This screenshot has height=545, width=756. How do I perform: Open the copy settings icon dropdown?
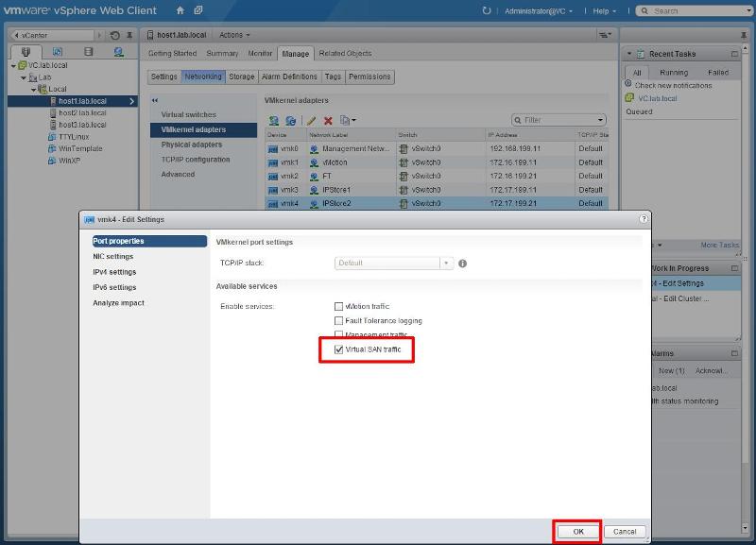348,121
